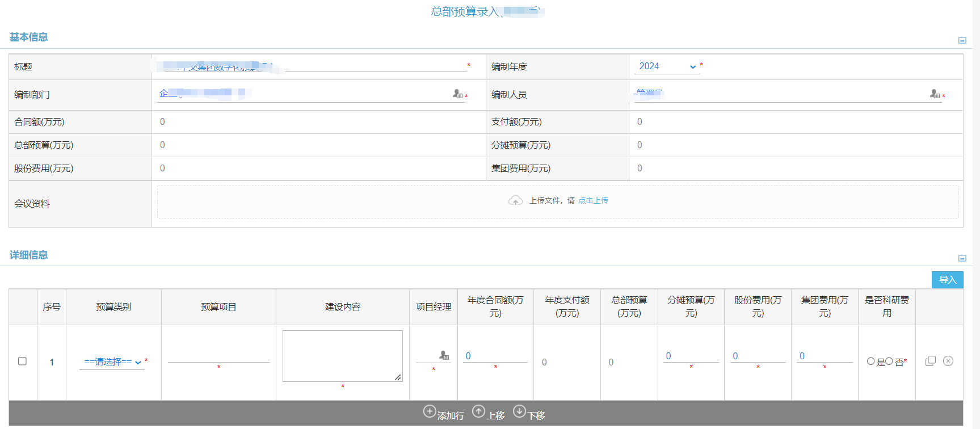Click the 年度合同额 input field

(495, 356)
